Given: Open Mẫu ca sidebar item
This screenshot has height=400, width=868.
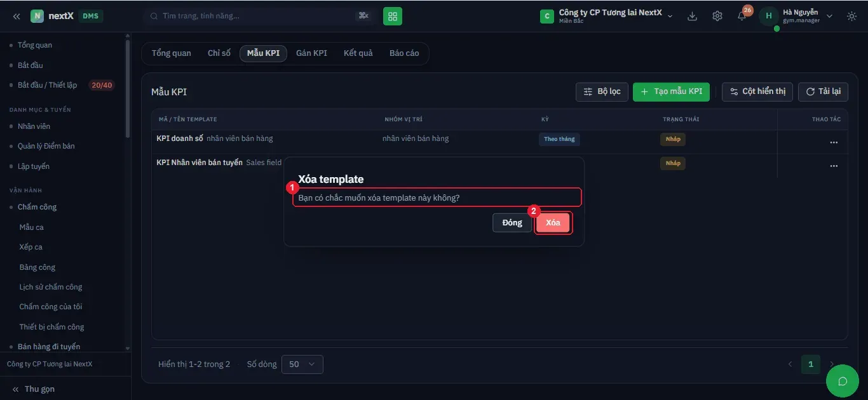Looking at the screenshot, I should (32, 227).
